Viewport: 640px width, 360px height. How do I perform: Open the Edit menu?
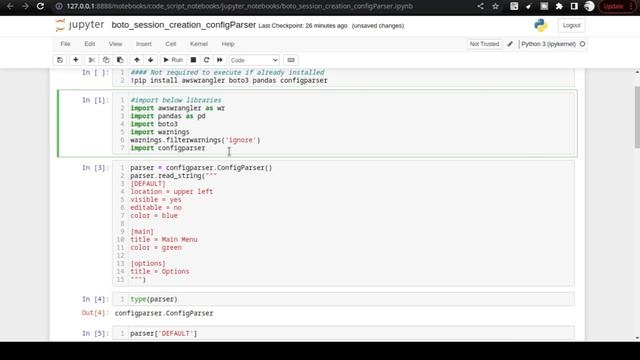(x=89, y=44)
